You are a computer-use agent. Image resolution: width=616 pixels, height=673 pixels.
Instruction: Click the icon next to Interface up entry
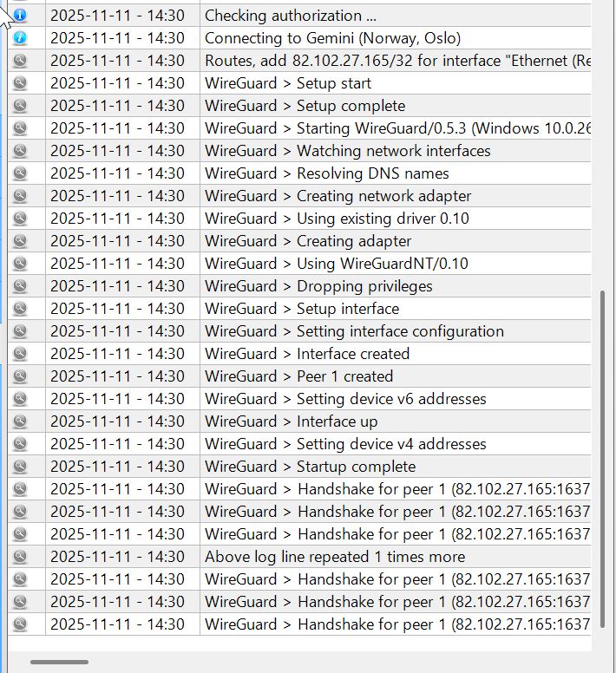click(20, 421)
